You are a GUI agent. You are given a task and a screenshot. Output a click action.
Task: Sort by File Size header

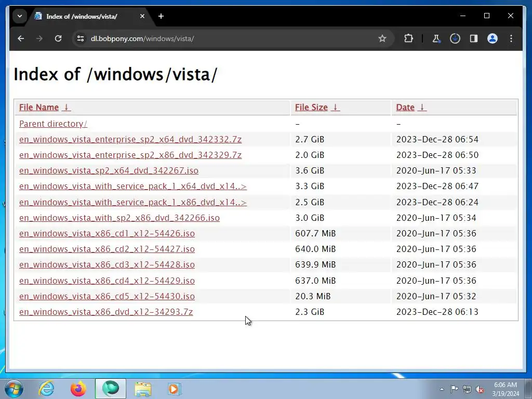tap(311, 107)
